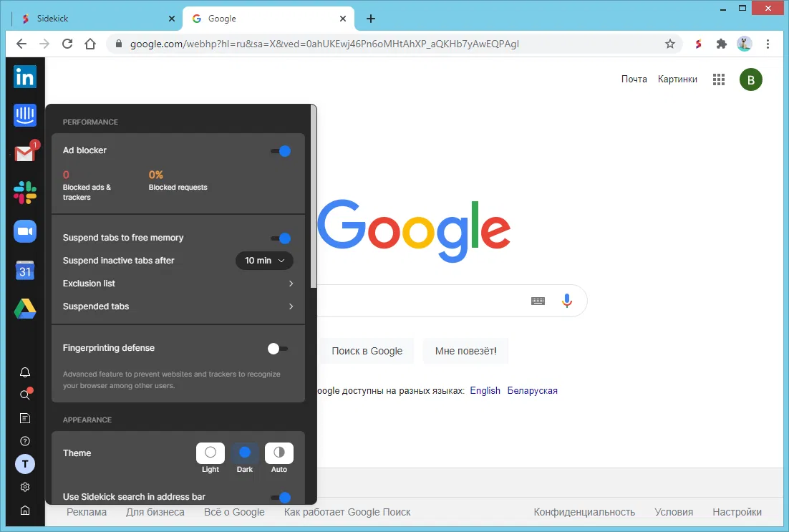Open the help question mark icon
The image size is (789, 532).
click(x=24, y=441)
